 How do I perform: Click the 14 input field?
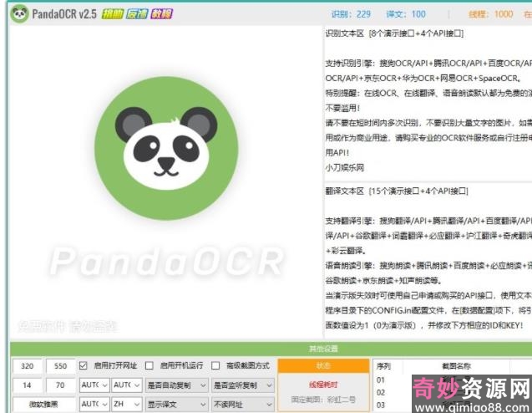27,385
